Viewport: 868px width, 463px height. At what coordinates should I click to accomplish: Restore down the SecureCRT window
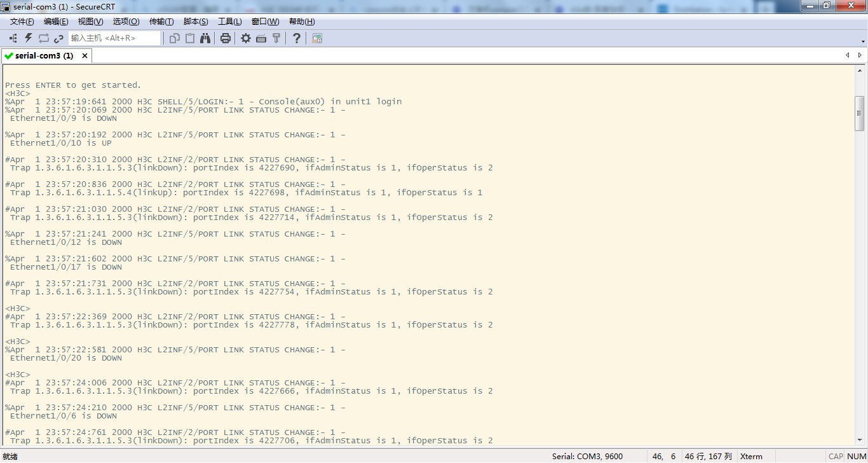point(826,6)
